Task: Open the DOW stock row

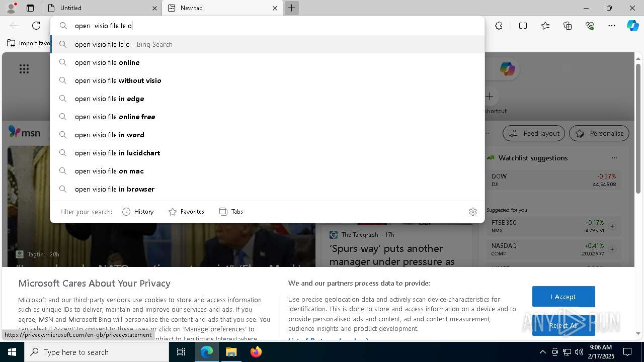Action: pyautogui.click(x=553, y=180)
